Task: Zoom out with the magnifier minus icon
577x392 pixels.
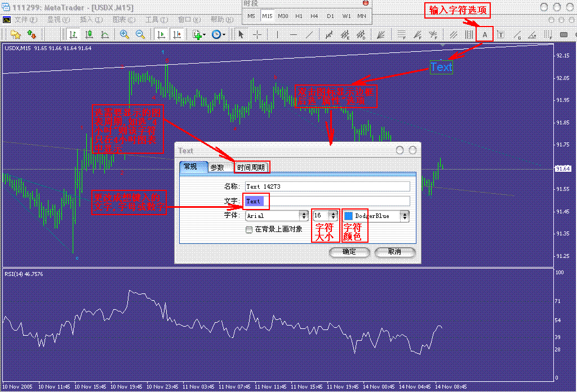Action: point(140,34)
